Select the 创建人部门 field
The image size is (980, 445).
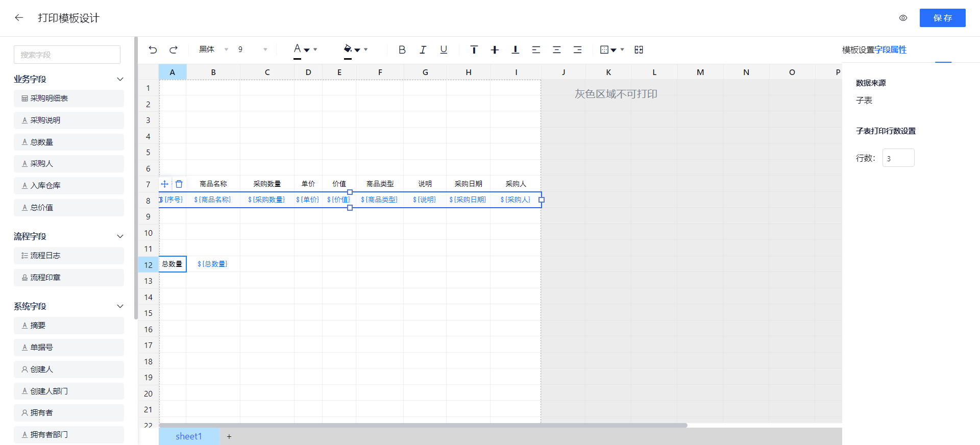pyautogui.click(x=69, y=391)
